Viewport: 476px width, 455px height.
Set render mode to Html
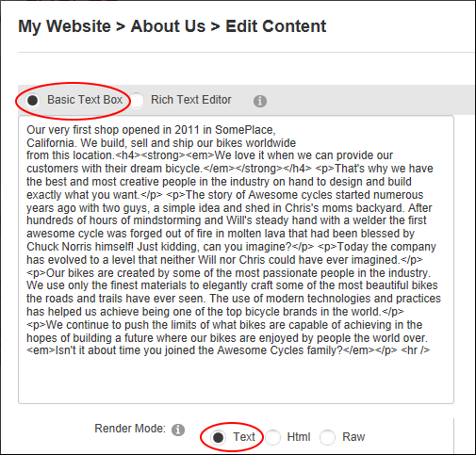pos(272,437)
